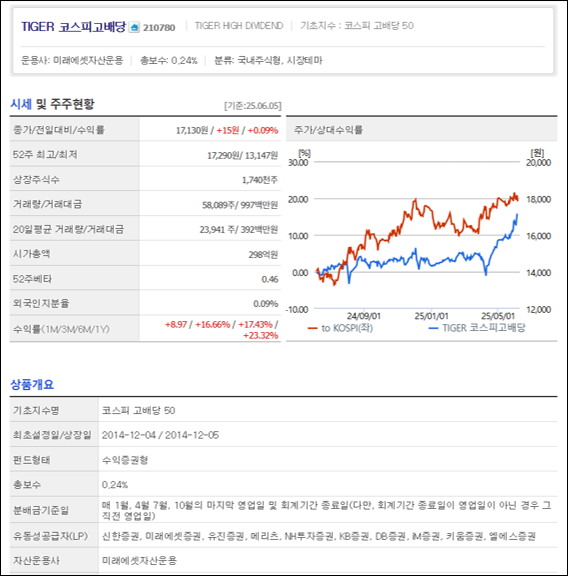Click the section heading 시세 및 주주현황

(52, 104)
